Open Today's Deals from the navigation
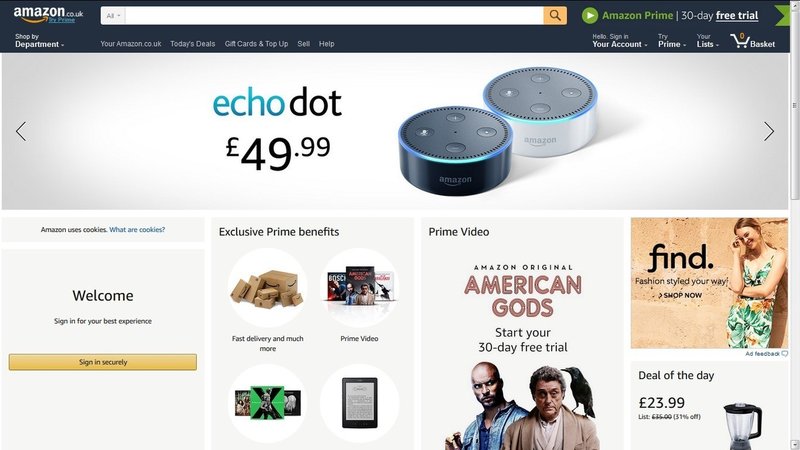Viewport: 800px width, 450px height. [x=192, y=44]
